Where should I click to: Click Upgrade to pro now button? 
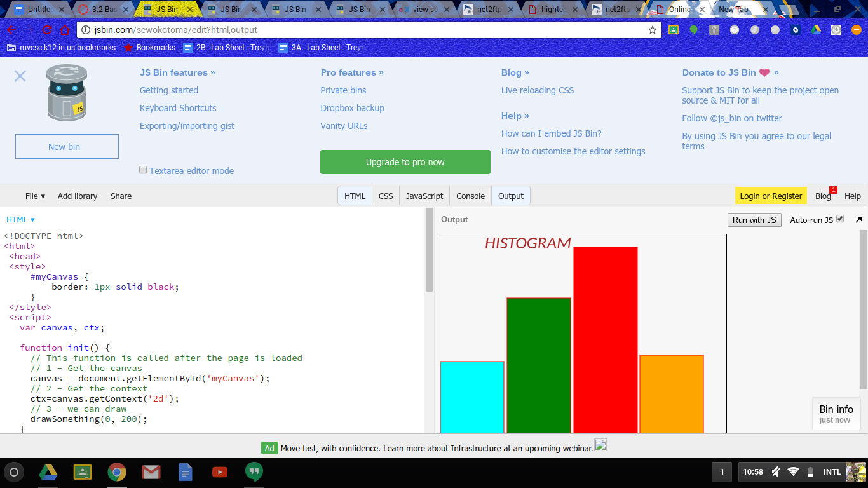405,162
